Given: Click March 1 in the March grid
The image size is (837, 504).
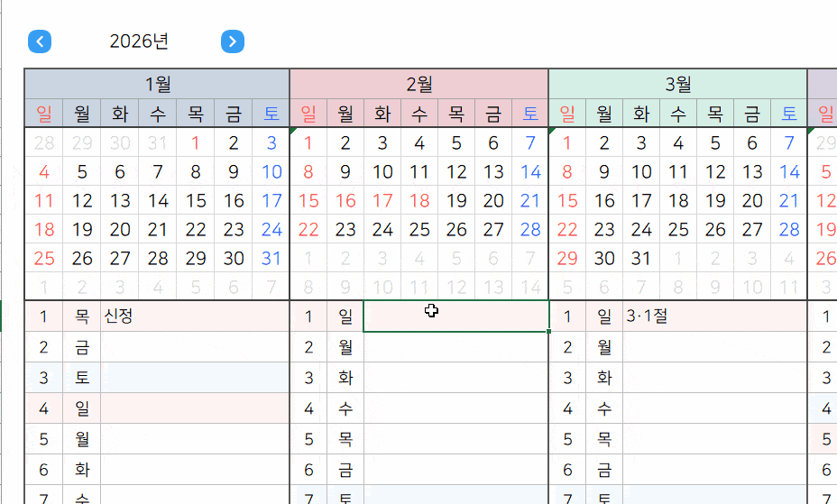Looking at the screenshot, I should click(x=567, y=143).
